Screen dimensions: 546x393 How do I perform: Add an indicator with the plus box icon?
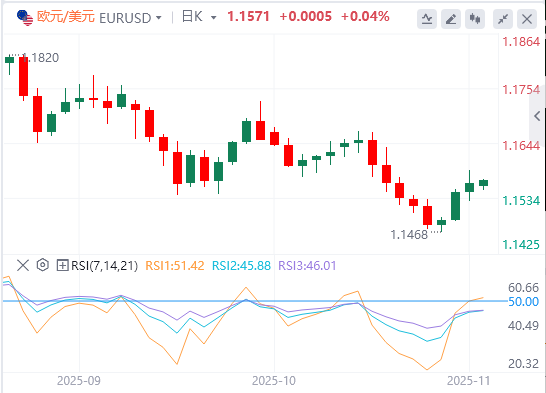[x=62, y=266]
